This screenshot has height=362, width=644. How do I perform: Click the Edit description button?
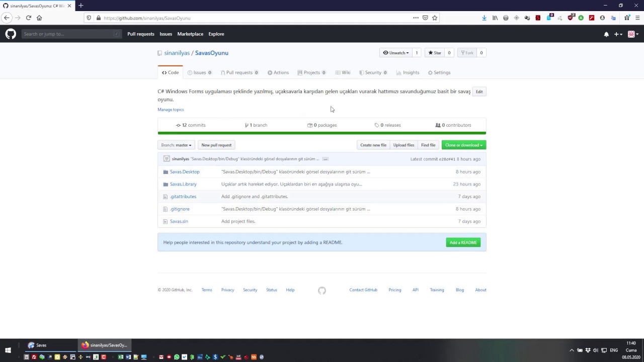click(479, 92)
